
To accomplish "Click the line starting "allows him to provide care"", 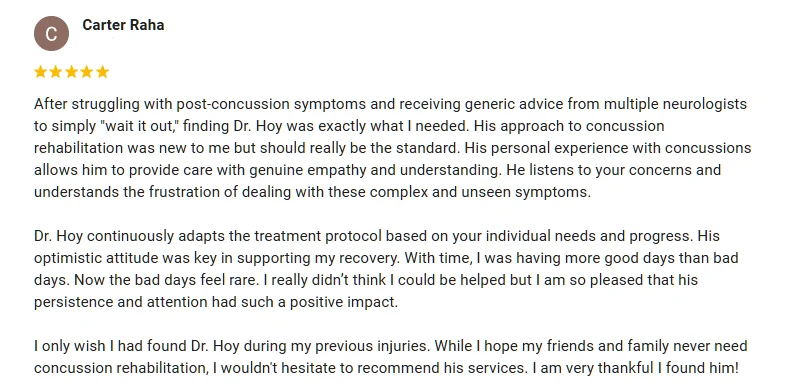I will pyautogui.click(x=377, y=170).
